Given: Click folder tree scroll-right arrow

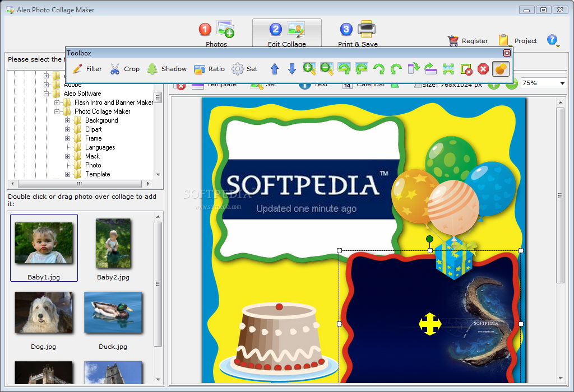Looking at the screenshot, I should tap(148, 184).
